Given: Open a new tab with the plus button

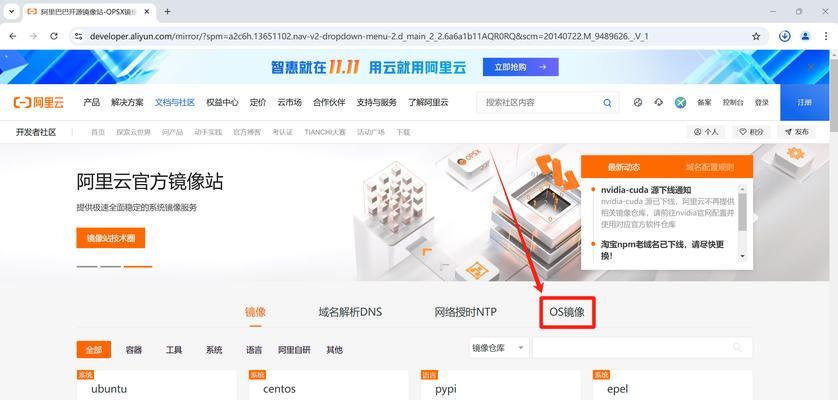Looking at the screenshot, I should 167,11.
